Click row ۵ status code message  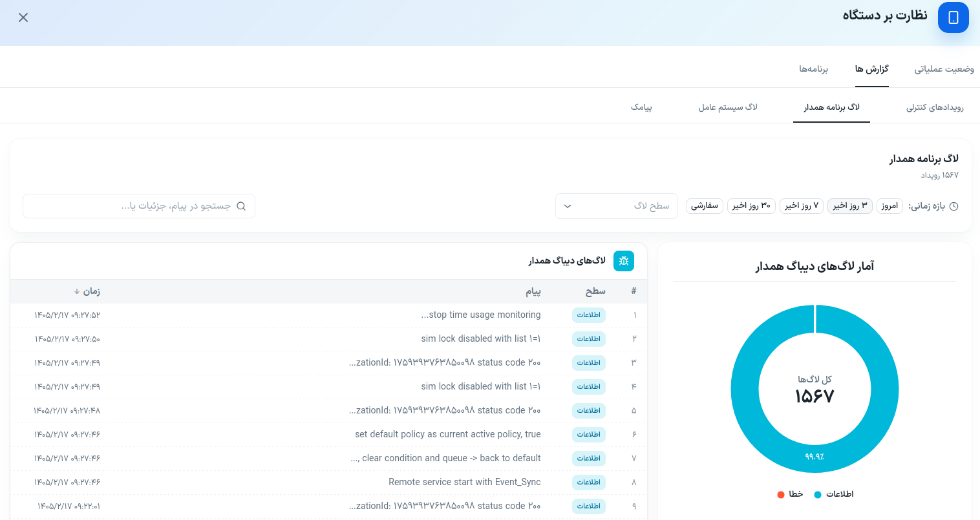tap(445, 411)
